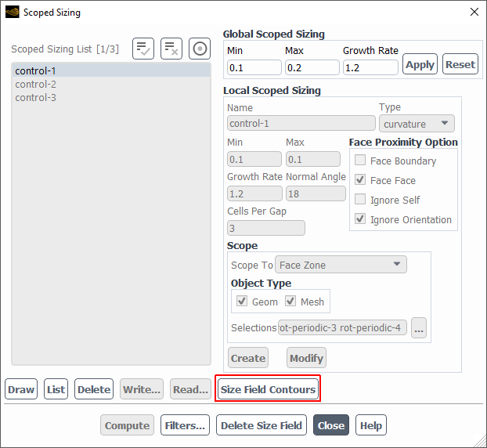Click the local Name field showing control-1
Image resolution: width=487 pixels, height=448 pixels.
[301, 123]
